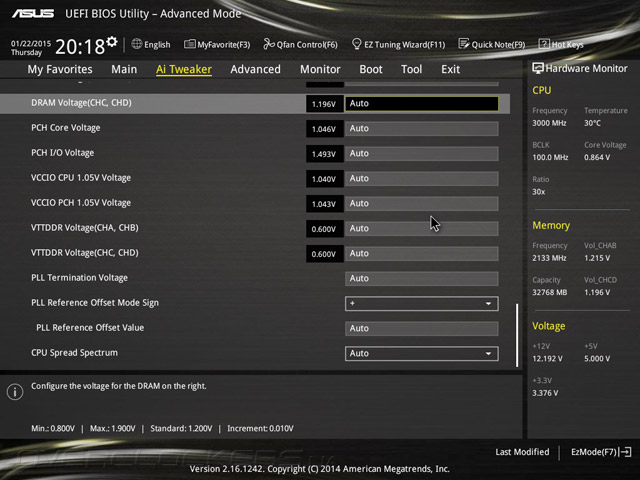Click Last Modified button

point(522,452)
